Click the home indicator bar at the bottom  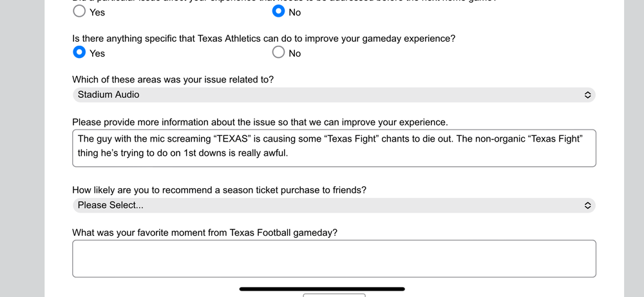[x=322, y=289]
